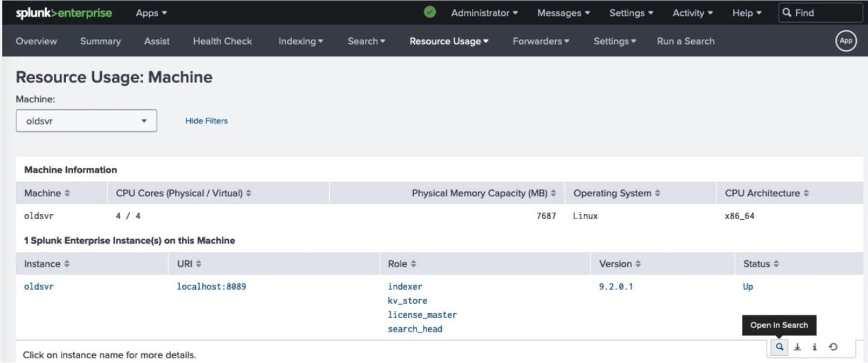This screenshot has width=868, height=363.
Task: Export the Machine Information data
Action: 796,346
